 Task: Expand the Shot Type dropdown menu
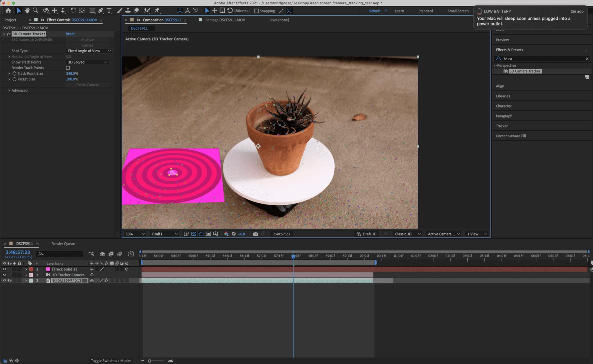(87, 51)
